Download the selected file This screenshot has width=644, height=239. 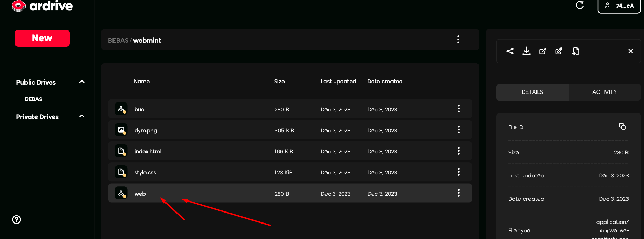[526, 51]
